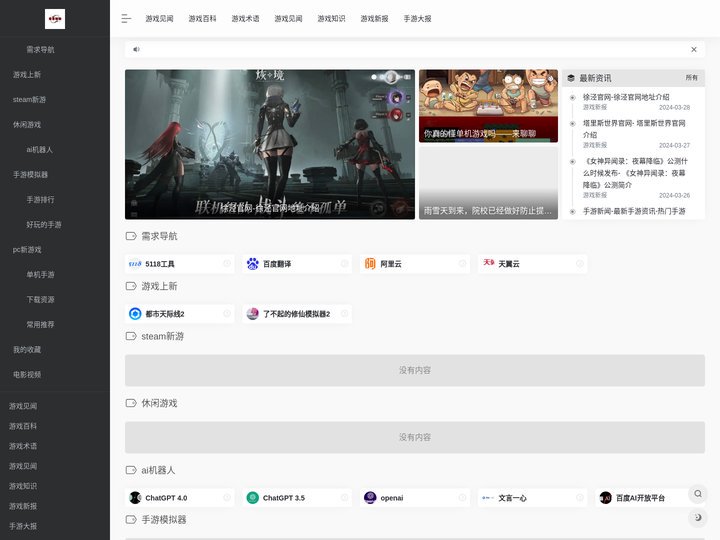This screenshot has height=540, width=720.
Task: Click the details arrow on 阿里云 card
Action: [462, 263]
